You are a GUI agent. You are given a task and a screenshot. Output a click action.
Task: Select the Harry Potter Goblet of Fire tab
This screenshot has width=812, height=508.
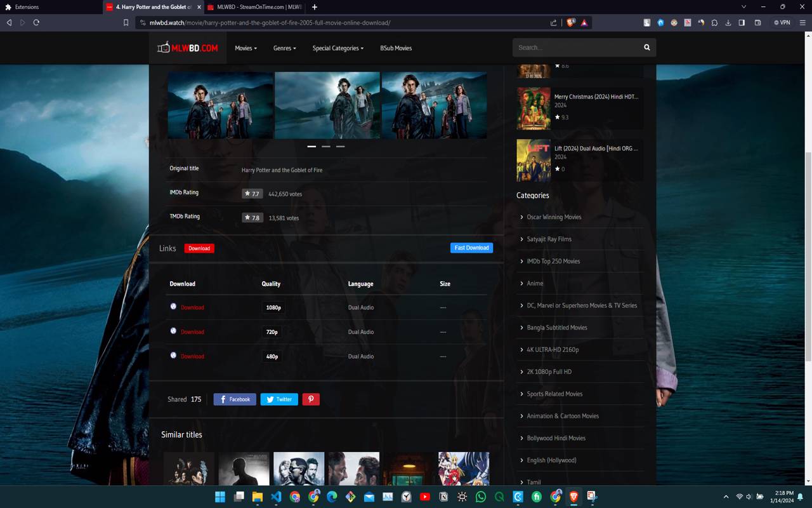point(152,7)
